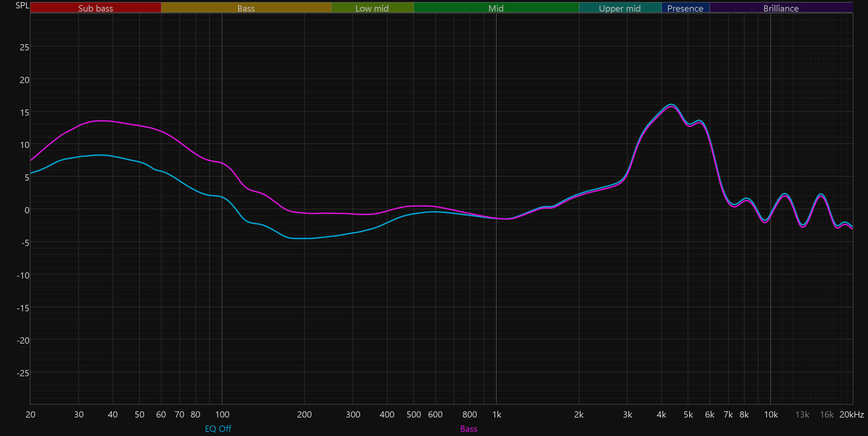Select the Low mid frequency band
Screen dimensions: 868x436
tap(373, 8)
